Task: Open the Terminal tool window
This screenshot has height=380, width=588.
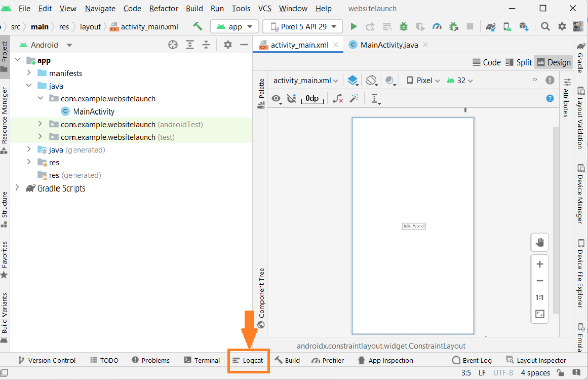Action: (x=202, y=360)
